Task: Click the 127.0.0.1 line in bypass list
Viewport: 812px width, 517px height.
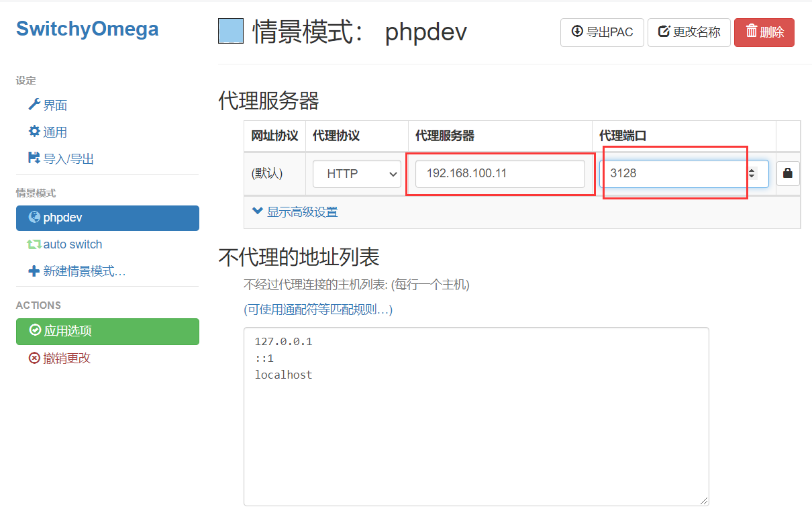Action: (x=283, y=342)
